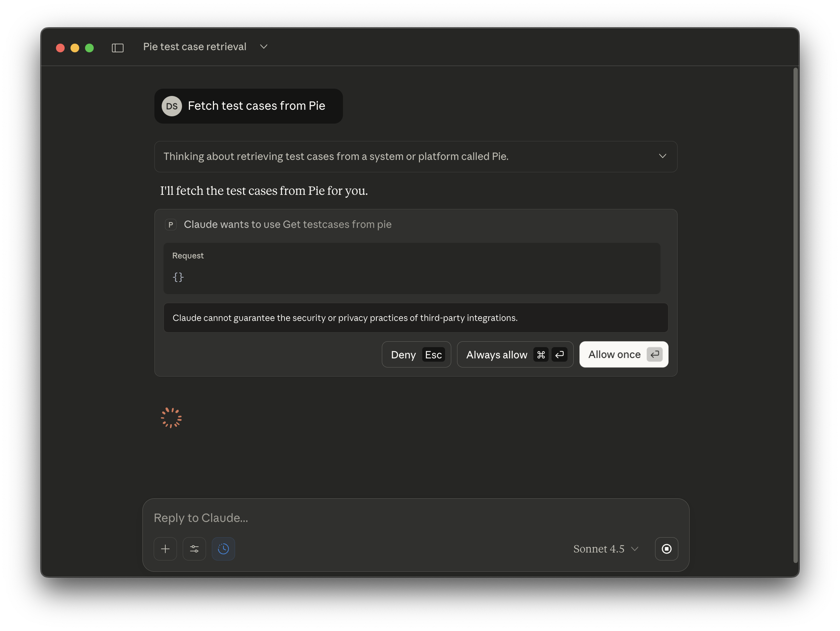Screen dimensions: 840x631
Task: Click the Request JSON code area
Action: click(x=411, y=269)
